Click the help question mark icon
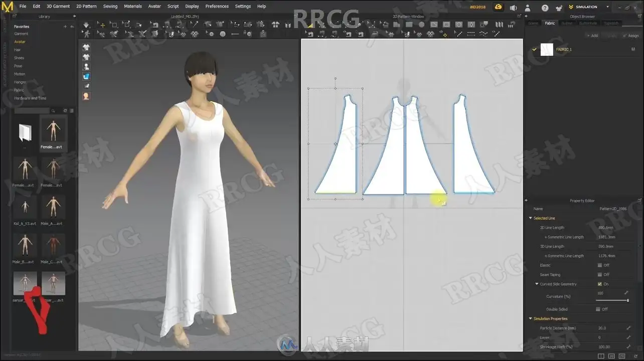644x361 pixels. [x=545, y=8]
